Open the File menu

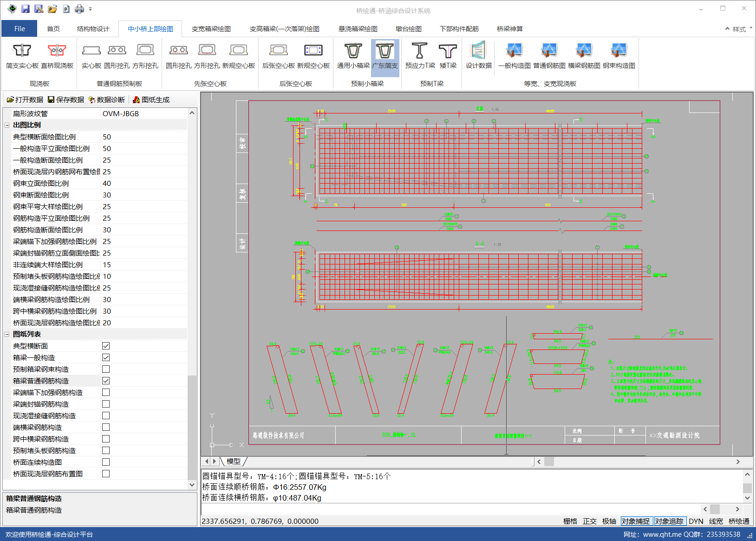click(x=20, y=29)
